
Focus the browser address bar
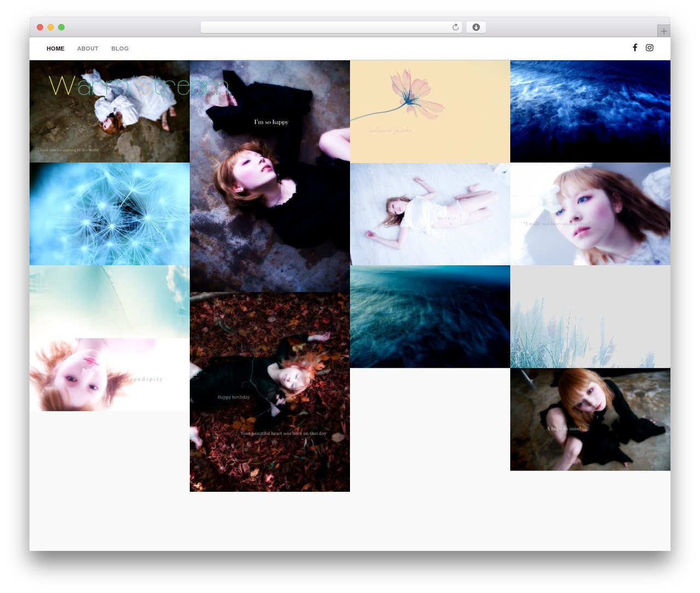[331, 27]
